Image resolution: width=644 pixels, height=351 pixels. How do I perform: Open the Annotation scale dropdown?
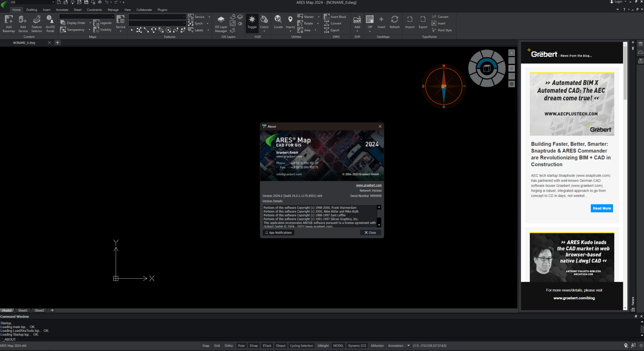tap(408, 346)
